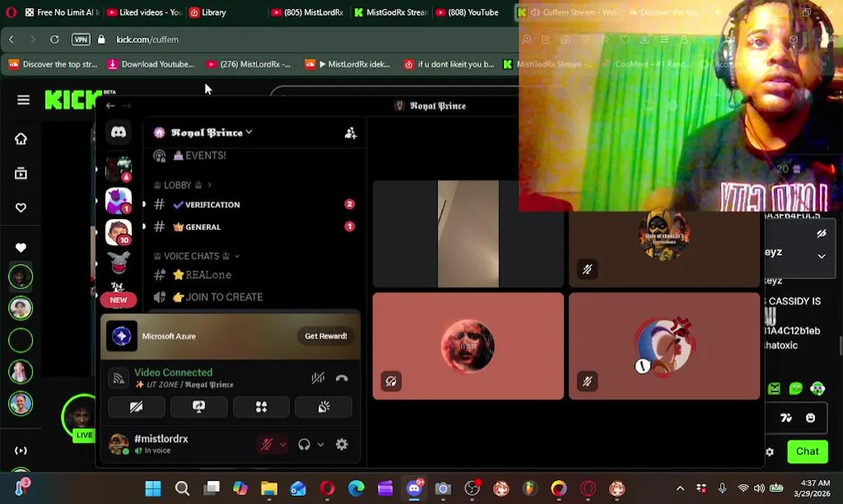
Task: Open Discord direct messages home icon
Action: click(118, 132)
